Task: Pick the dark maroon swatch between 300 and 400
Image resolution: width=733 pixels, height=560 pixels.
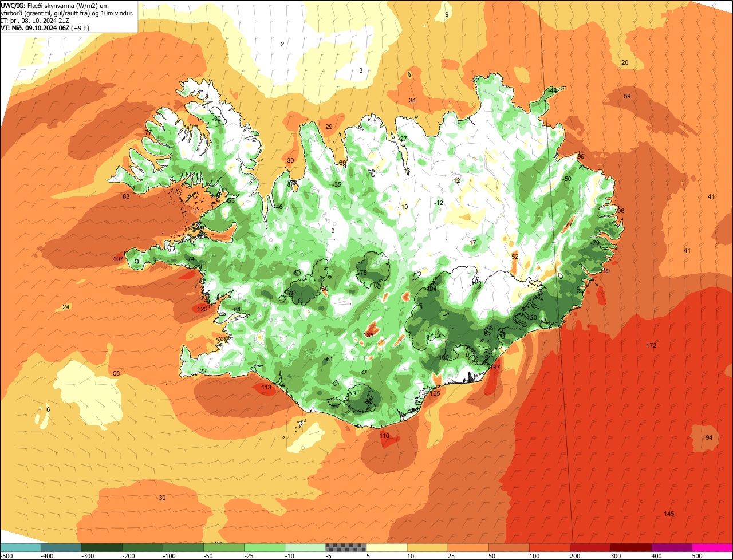Action: tap(630, 547)
